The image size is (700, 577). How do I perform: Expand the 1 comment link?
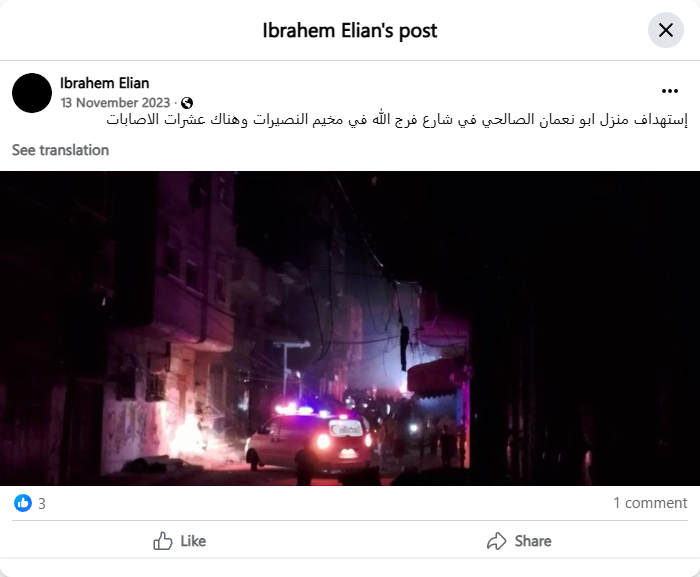point(650,503)
